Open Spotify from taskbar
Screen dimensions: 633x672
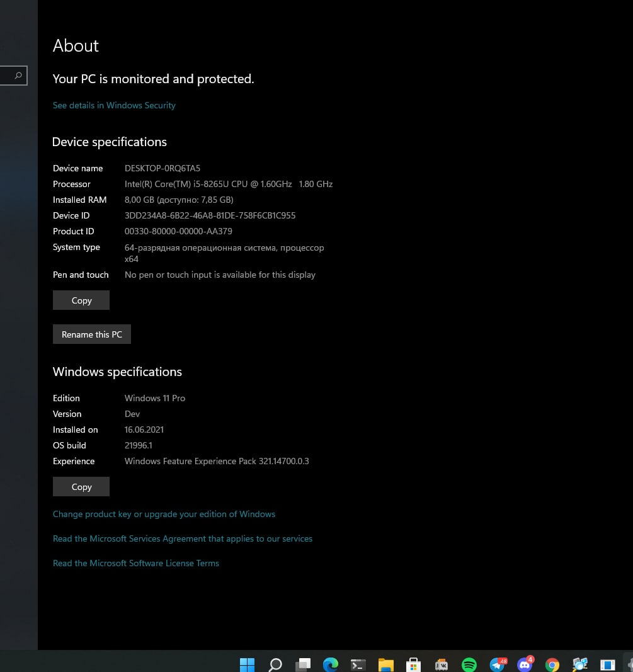pos(469,664)
